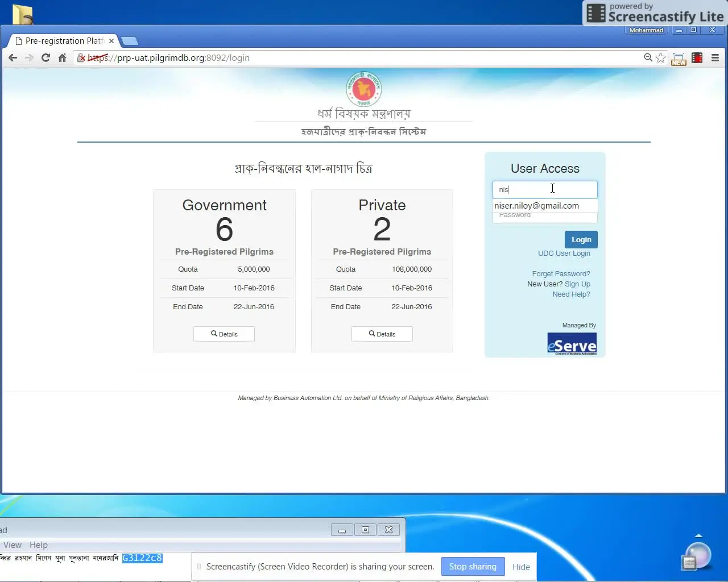This screenshot has width=728, height=582.
Task: Open Help menu in notepad window
Action: 39,545
